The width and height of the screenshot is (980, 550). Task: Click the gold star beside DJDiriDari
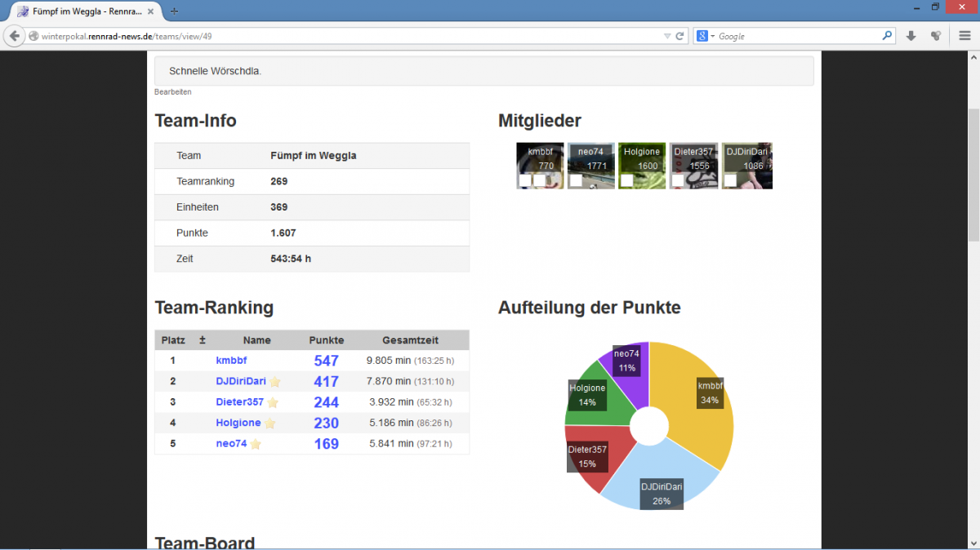275,382
